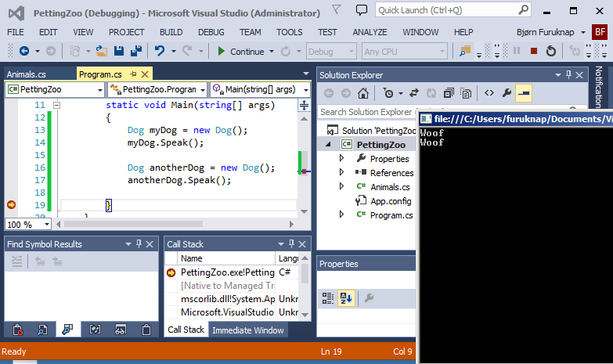This screenshot has width=613, height=364.
Task: Expand the Animals.cs tree node
Action: 341,186
